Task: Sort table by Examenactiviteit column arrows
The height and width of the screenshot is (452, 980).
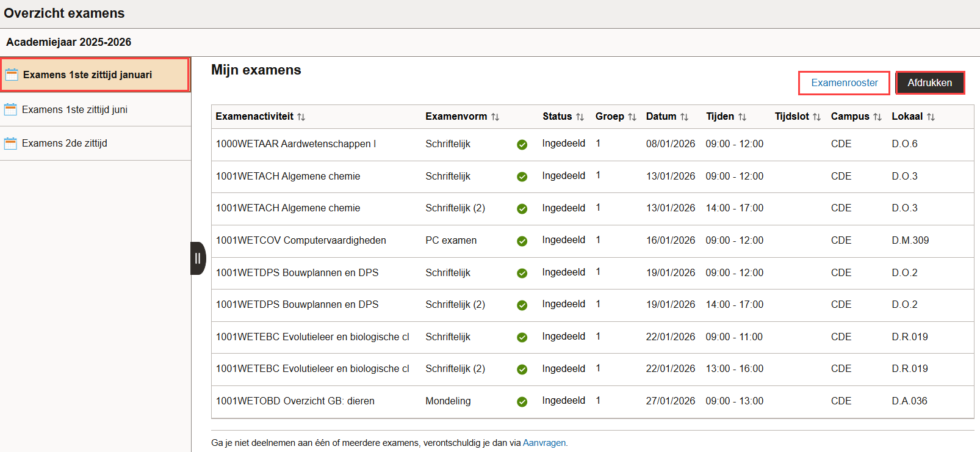Action: pos(301,117)
